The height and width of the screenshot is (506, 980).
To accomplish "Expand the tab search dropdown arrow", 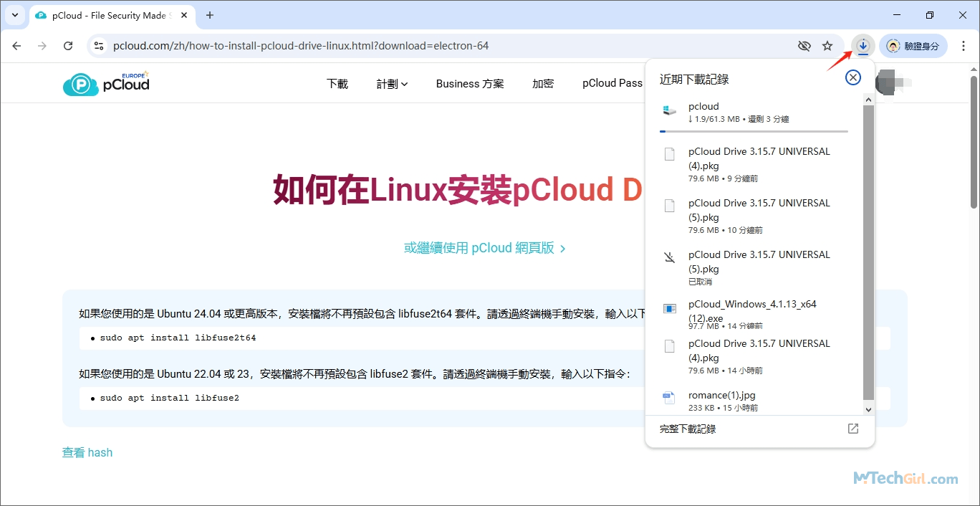I will (15, 15).
